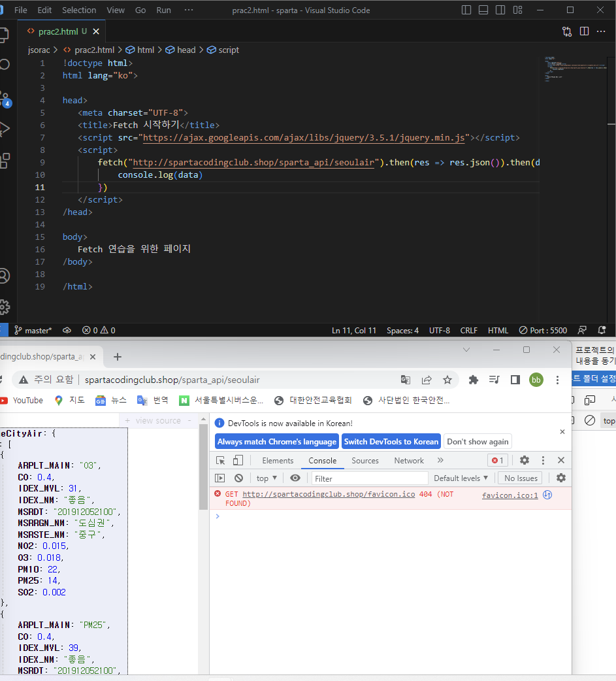Open notifications bell in VS Code status bar
The image size is (616, 681).
coord(602,331)
